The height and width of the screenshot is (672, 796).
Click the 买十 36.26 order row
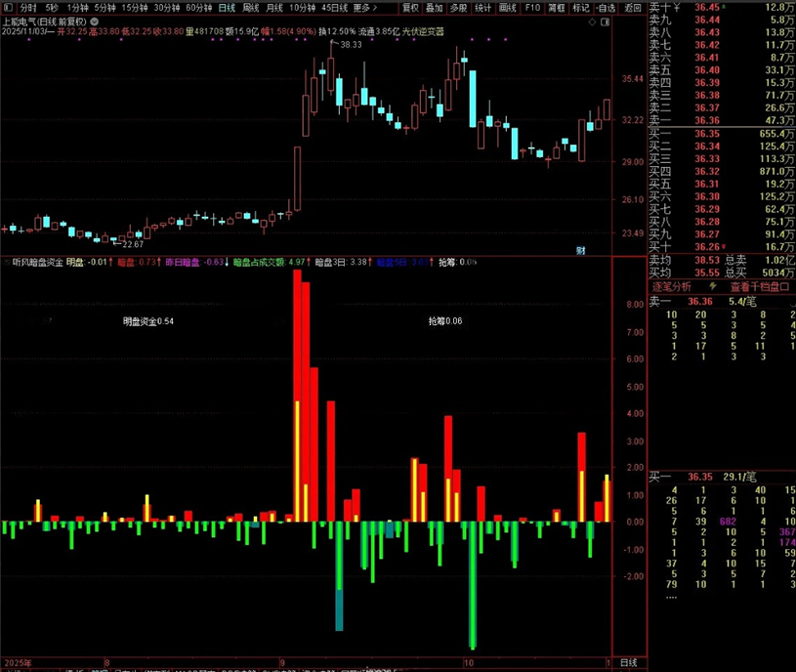coord(722,247)
